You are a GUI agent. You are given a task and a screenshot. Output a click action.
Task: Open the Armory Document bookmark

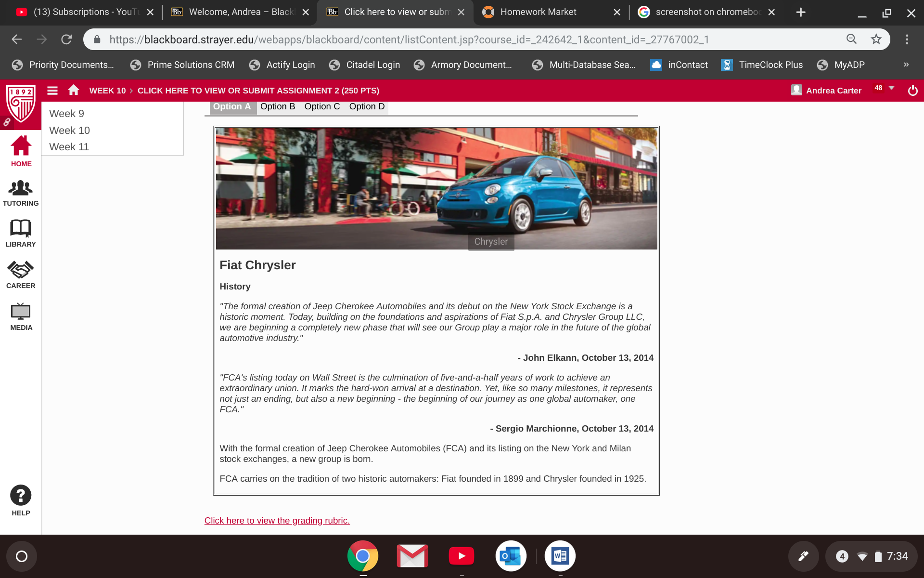coord(462,65)
